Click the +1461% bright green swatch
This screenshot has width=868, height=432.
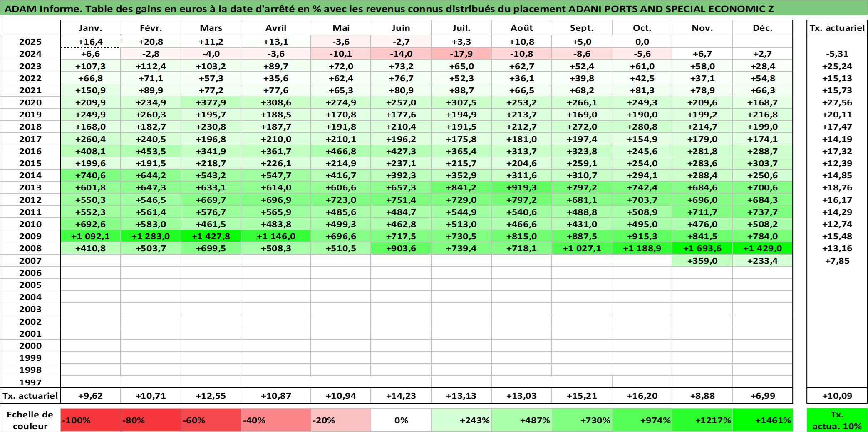(762, 420)
